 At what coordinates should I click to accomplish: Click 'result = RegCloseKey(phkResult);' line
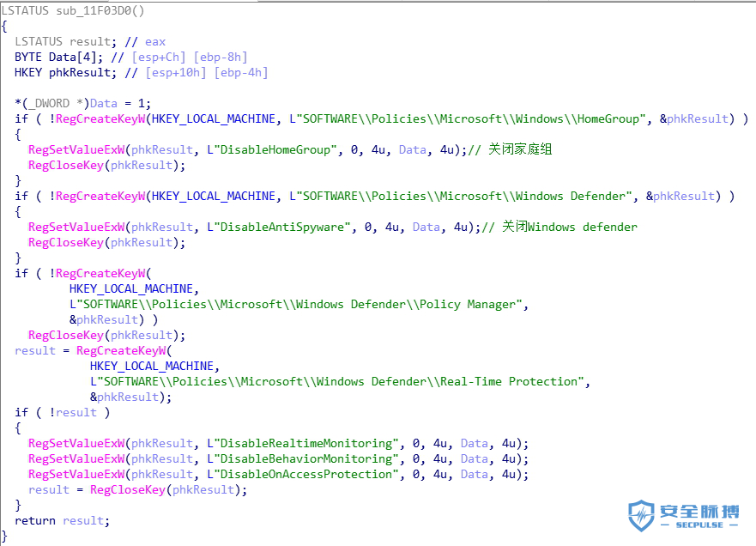click(137, 489)
